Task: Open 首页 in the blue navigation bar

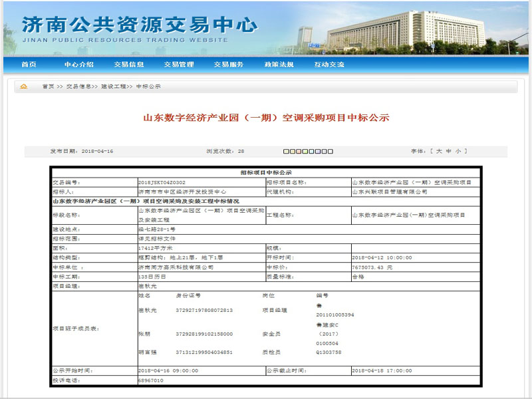Action: tap(29, 65)
